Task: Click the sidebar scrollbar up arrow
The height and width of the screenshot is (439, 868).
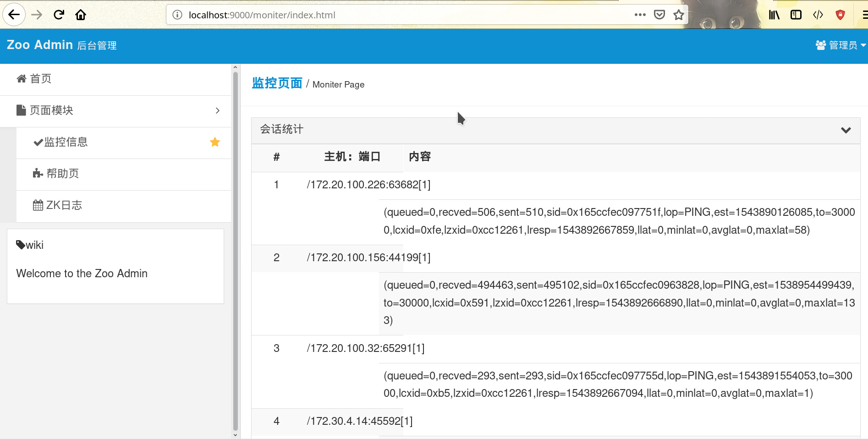Action: pyautogui.click(x=236, y=67)
